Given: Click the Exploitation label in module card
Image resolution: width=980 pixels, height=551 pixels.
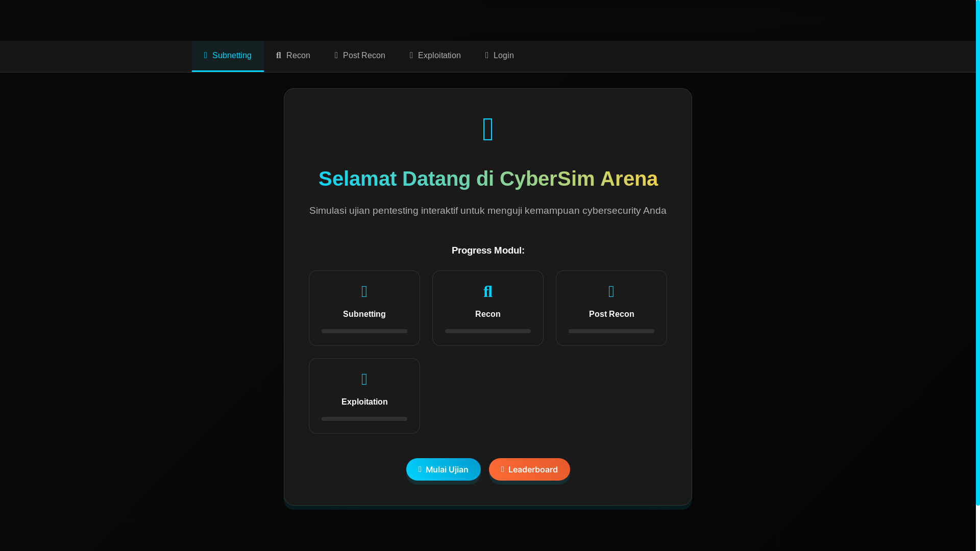Looking at the screenshot, I should pos(364,402).
